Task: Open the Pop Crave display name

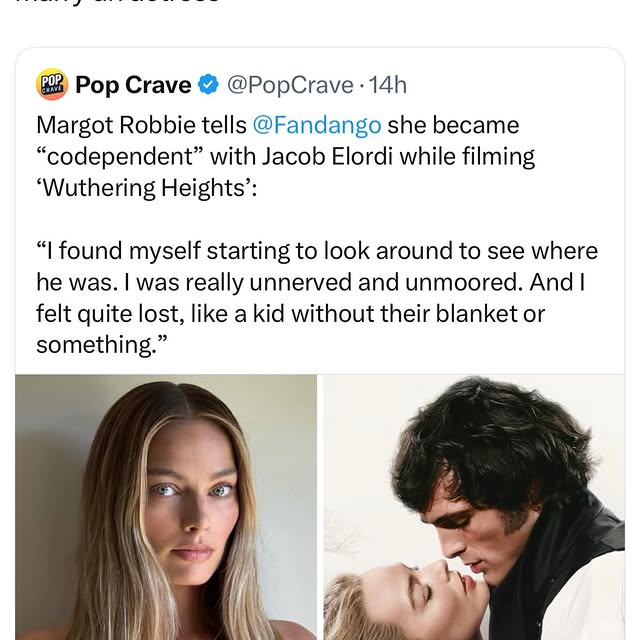Action: (x=133, y=86)
